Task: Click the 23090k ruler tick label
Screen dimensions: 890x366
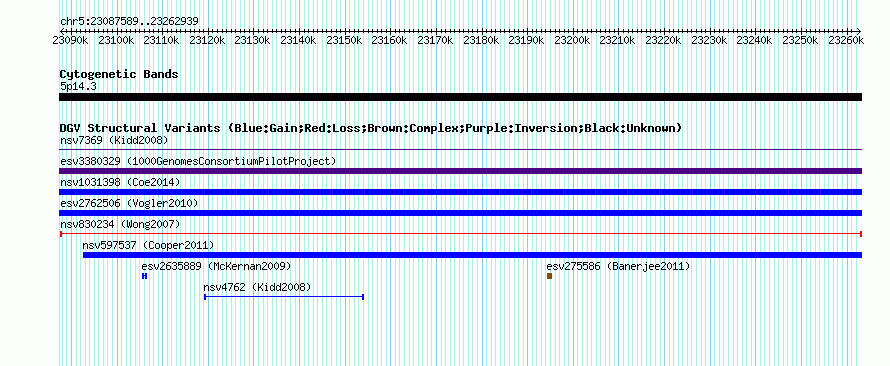Action: (70, 40)
